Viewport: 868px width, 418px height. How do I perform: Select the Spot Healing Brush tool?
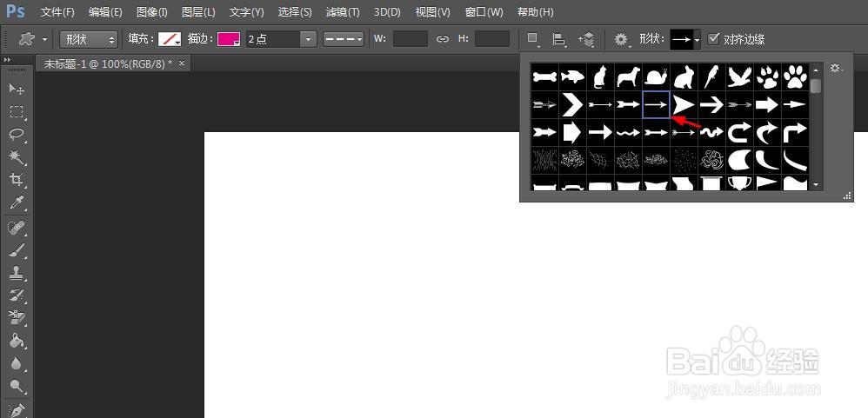pos(17,227)
